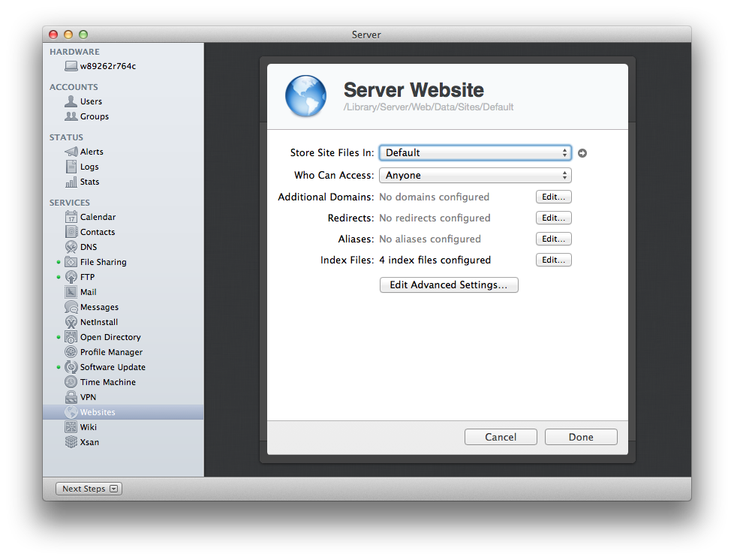Click the large globe Server Website icon
This screenshot has width=734, height=560.
[x=305, y=96]
